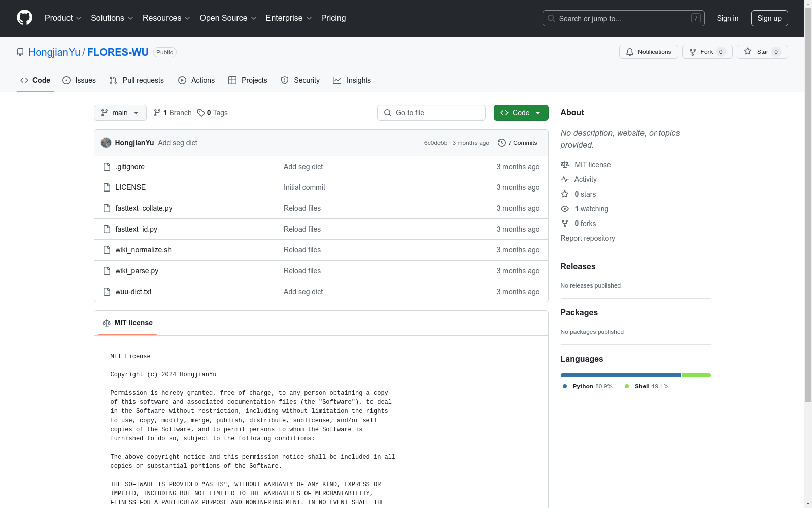Image resolution: width=812 pixels, height=508 pixels.
Task: Click the branch icon beside 1 Branch
Action: coord(157,113)
